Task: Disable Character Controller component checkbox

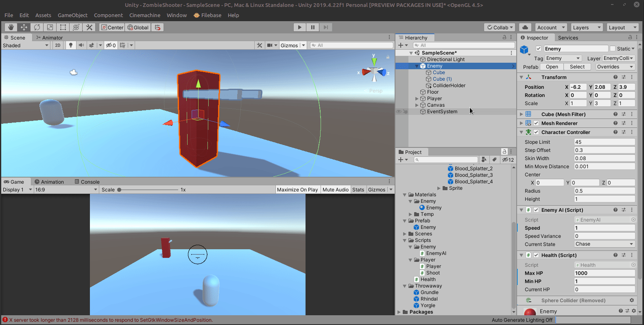Action: point(536,132)
